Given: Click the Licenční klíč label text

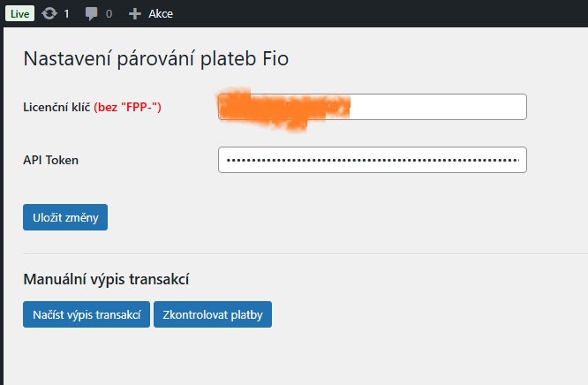Looking at the screenshot, I should [x=57, y=107].
